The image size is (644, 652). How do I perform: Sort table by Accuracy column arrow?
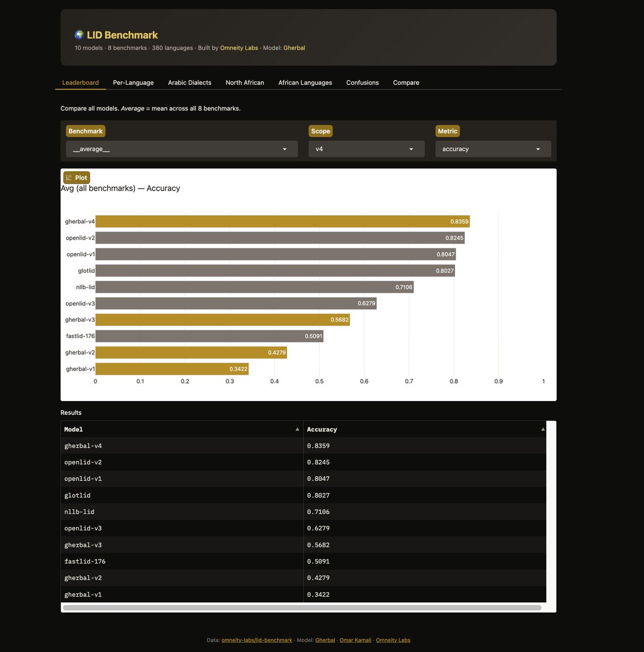pyautogui.click(x=542, y=429)
